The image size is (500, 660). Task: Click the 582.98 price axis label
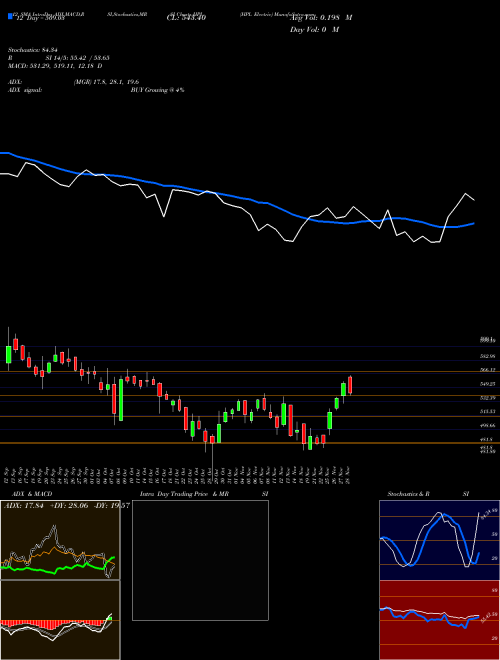pyautogui.click(x=487, y=357)
